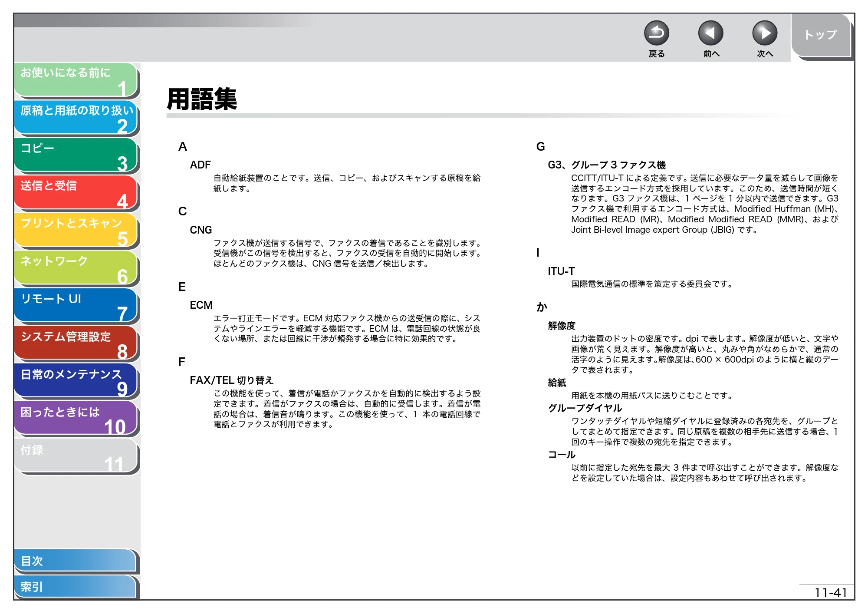Click the page number 11-41

pos(831,593)
